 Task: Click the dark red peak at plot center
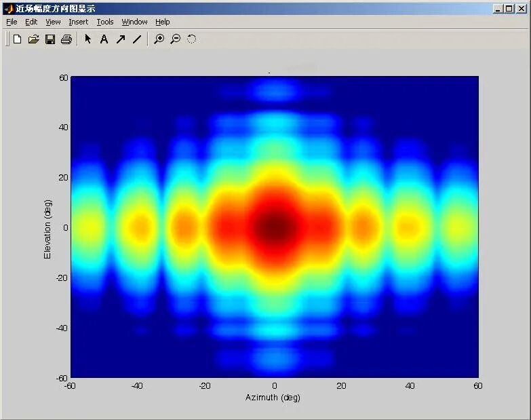click(x=275, y=227)
